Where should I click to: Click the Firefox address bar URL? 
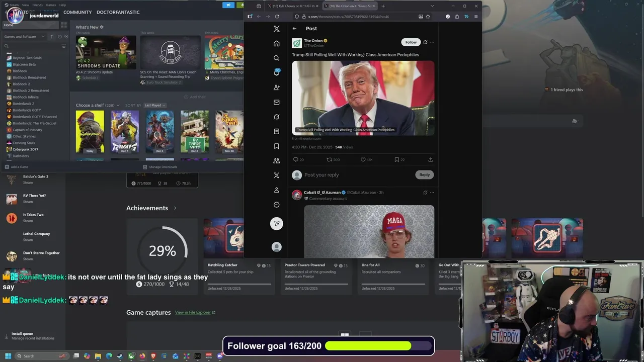349,17
